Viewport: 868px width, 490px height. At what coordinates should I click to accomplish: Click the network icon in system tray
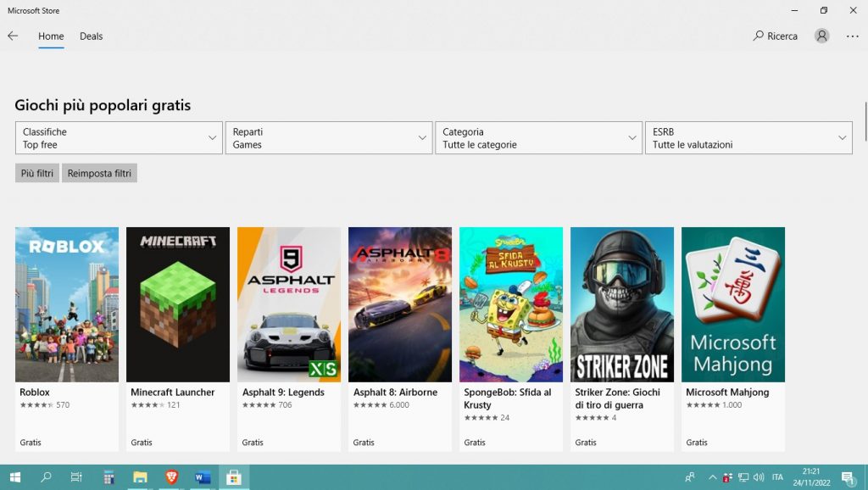click(x=743, y=476)
